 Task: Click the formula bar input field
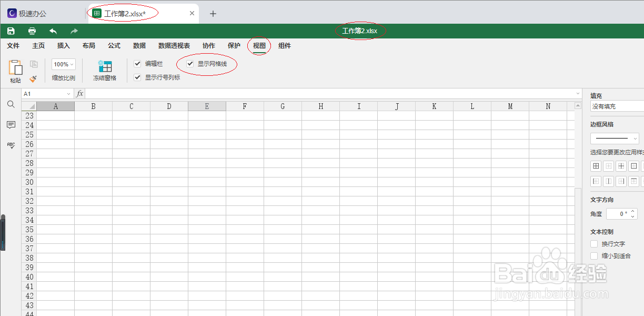[330, 94]
